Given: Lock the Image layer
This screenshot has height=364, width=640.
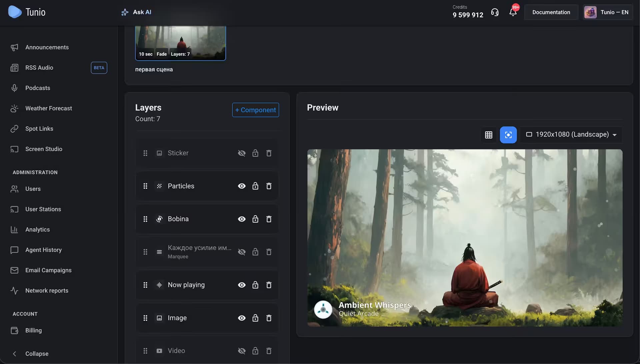Looking at the screenshot, I should click(255, 318).
